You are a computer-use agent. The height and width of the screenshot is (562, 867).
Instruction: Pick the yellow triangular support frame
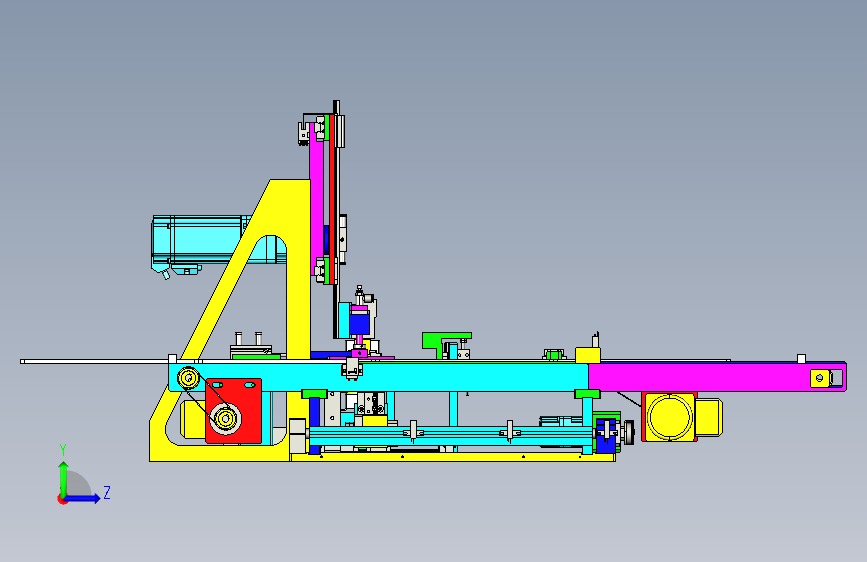pos(298,266)
